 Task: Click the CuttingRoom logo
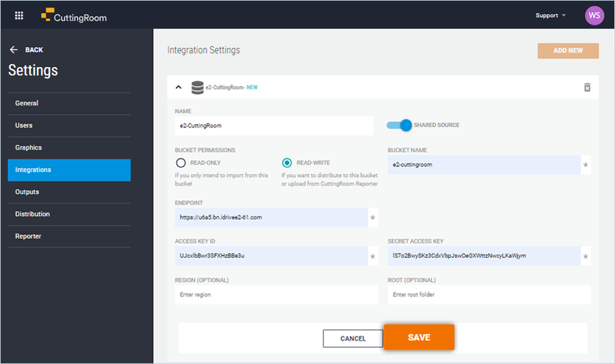pos(74,16)
